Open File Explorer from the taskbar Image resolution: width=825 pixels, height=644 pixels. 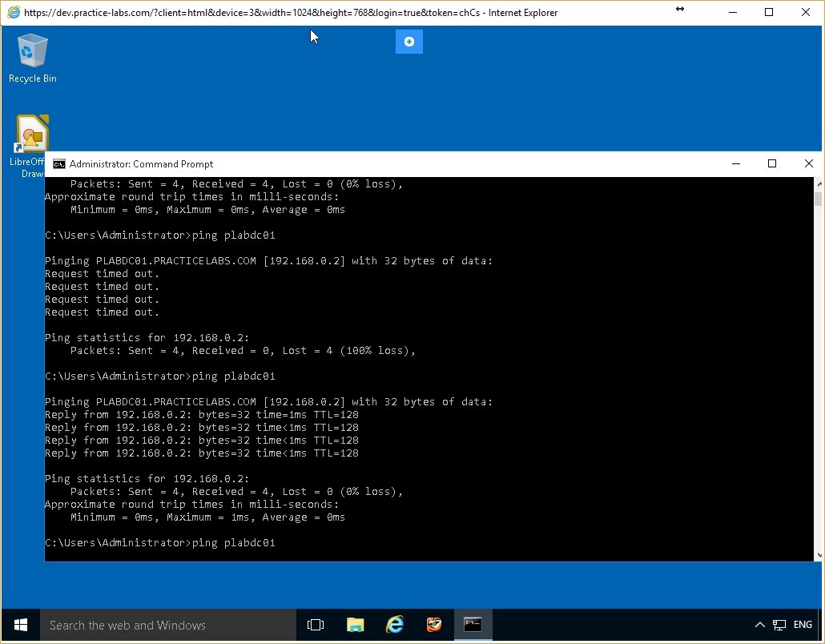pyautogui.click(x=355, y=625)
